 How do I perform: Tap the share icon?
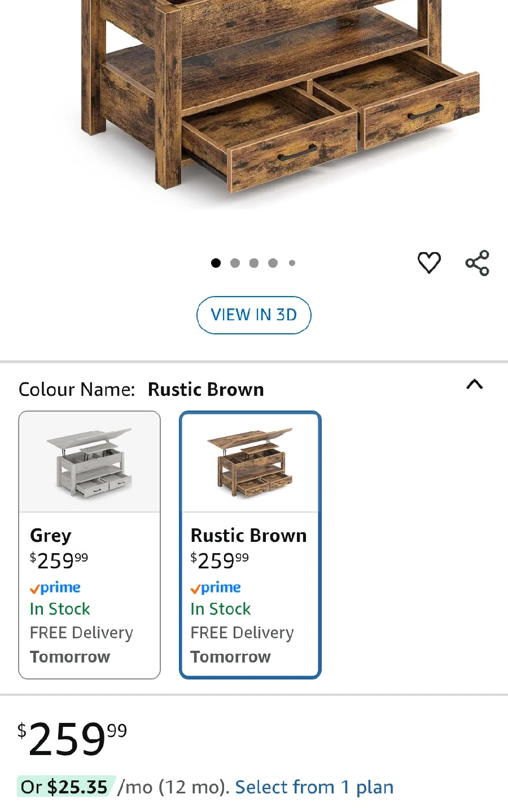coord(477,263)
